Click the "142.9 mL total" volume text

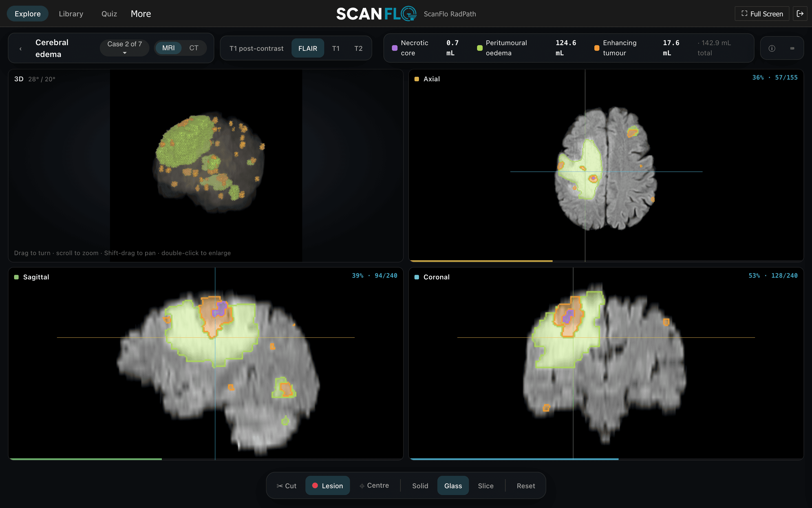714,48
